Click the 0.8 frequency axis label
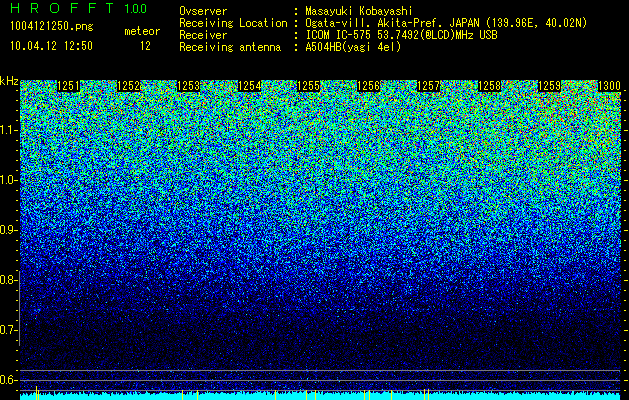 [8, 280]
